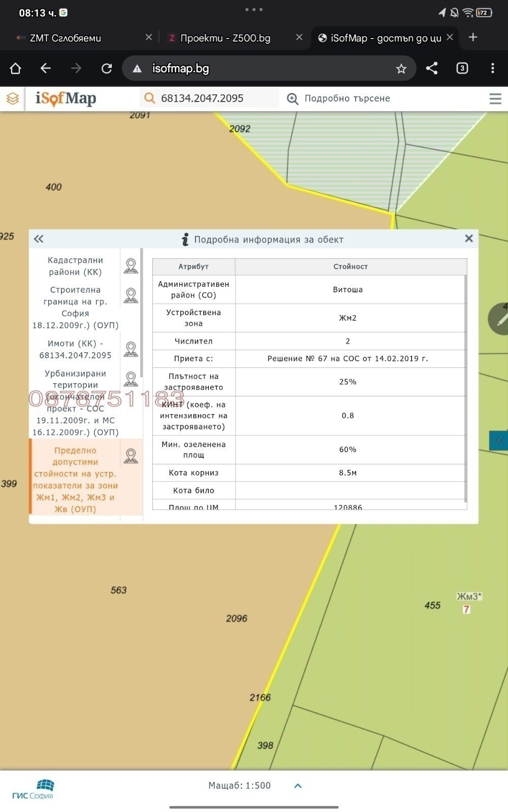Image resolution: width=508 pixels, height=812 pixels.
Task: Click the iSofMap logo
Action: coord(66,98)
